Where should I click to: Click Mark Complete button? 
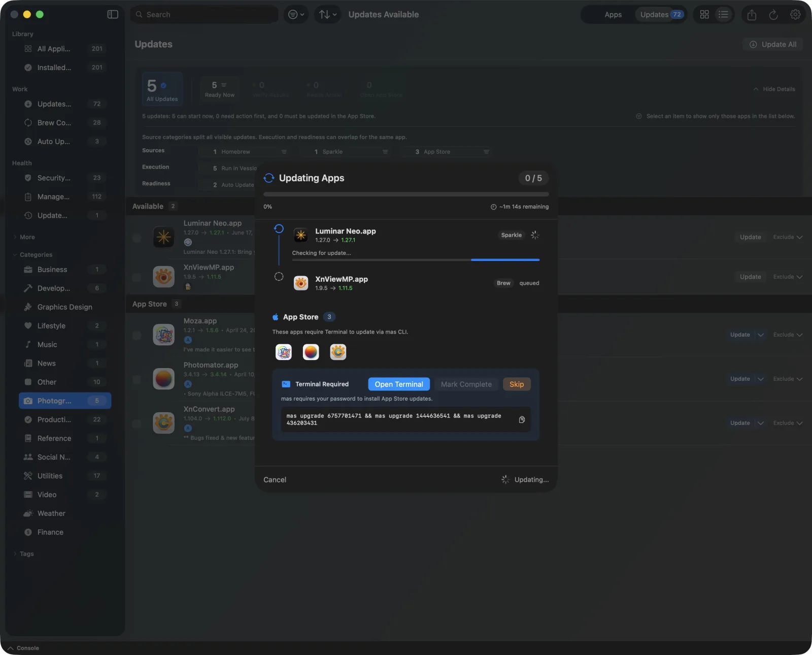[x=466, y=384]
